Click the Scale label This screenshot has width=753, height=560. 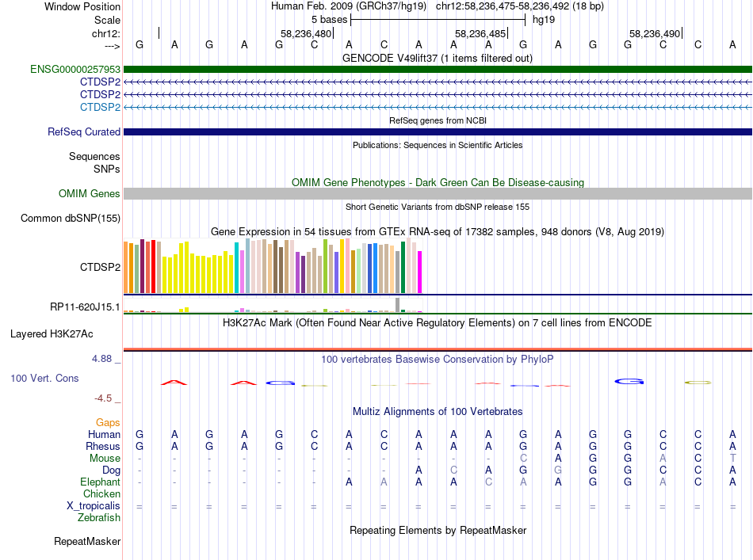pos(107,20)
